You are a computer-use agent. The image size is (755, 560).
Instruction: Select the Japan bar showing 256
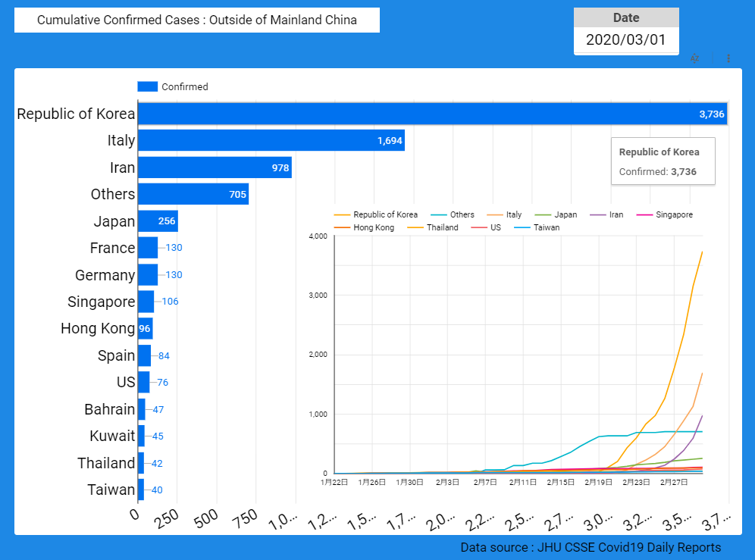(157, 221)
